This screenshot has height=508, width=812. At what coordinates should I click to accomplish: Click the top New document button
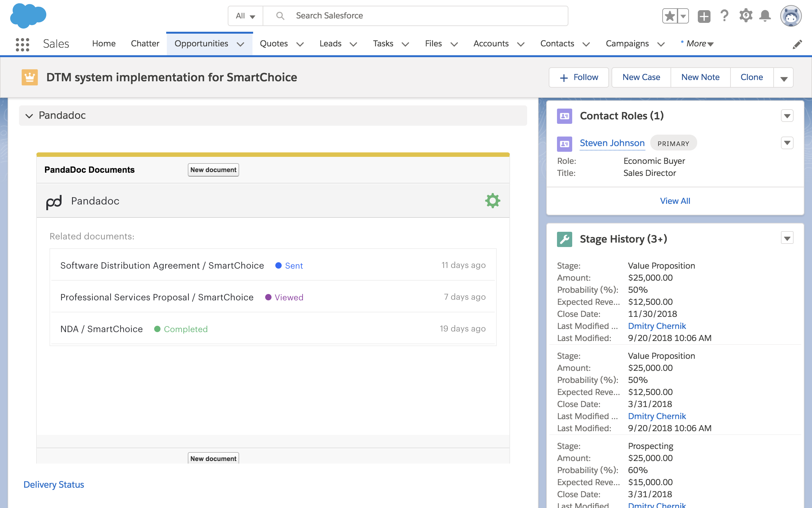click(x=213, y=170)
